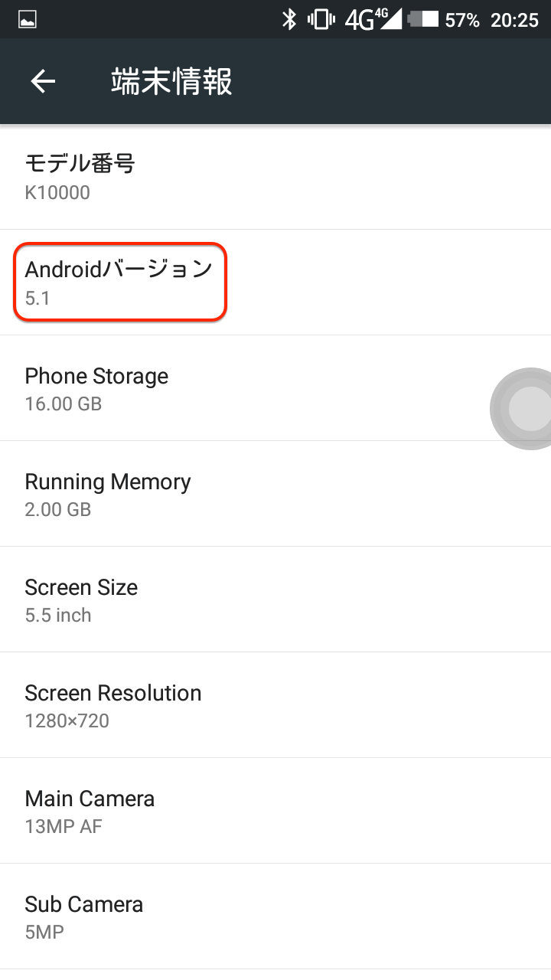551x980 pixels.
Task: Tap the 端末情報 page title
Action: coord(171,81)
